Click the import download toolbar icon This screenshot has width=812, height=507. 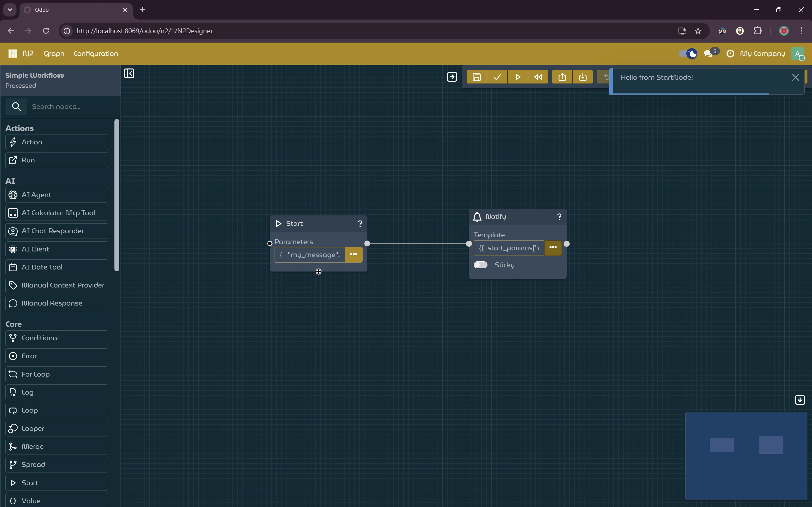pyautogui.click(x=583, y=77)
